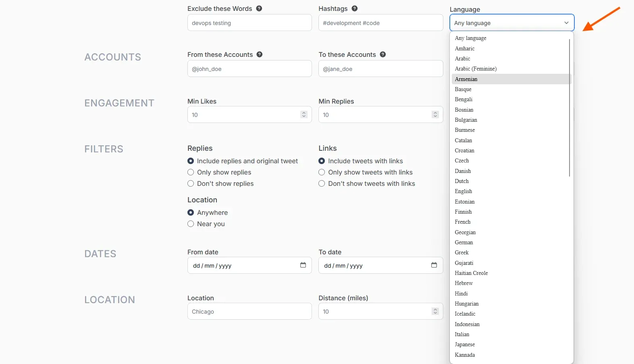Click help icon next to From these Accounts

[260, 54]
